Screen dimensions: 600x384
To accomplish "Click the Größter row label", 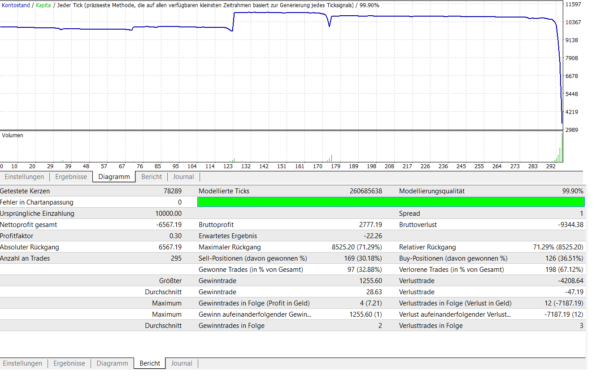I will (170, 281).
